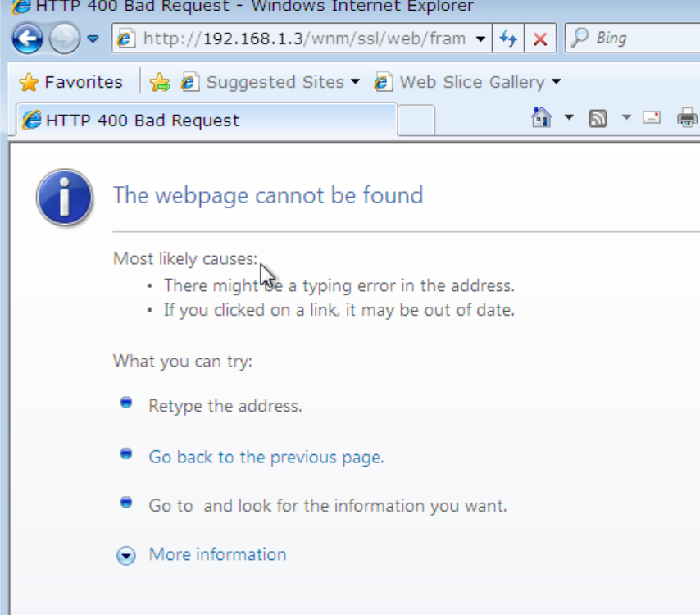The height and width of the screenshot is (615, 700).
Task: Click the Refresh page icon
Action: 508,39
